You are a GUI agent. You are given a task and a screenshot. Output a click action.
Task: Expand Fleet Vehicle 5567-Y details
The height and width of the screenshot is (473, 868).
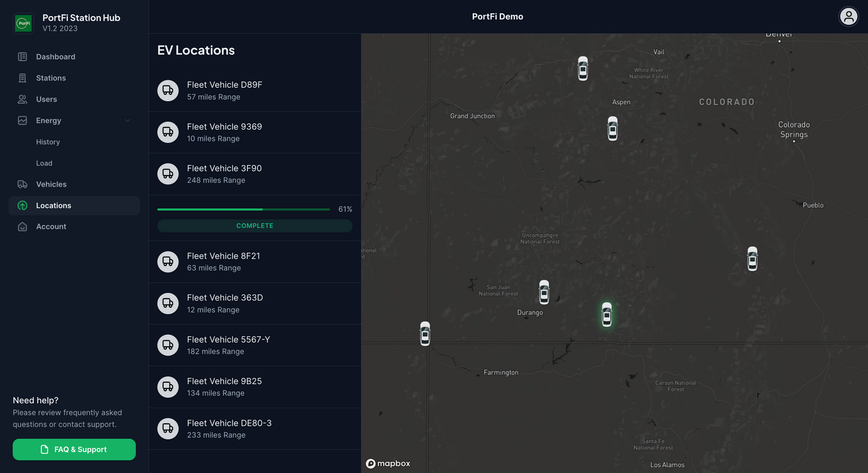(x=255, y=345)
